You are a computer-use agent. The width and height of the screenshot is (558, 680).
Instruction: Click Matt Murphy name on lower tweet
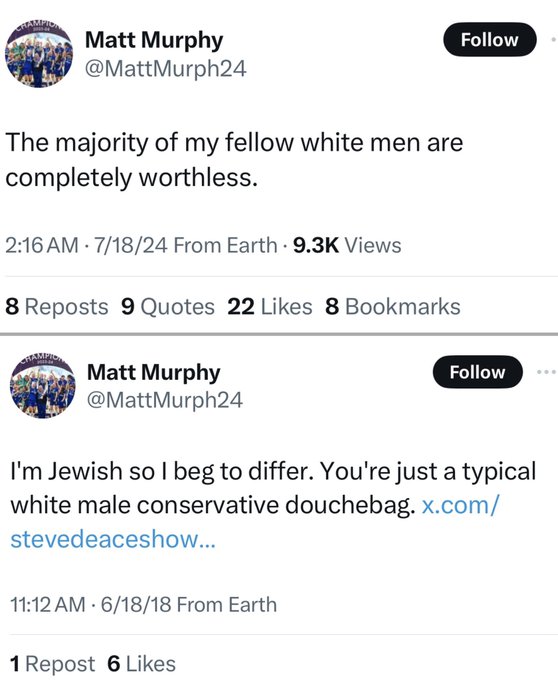point(154,373)
